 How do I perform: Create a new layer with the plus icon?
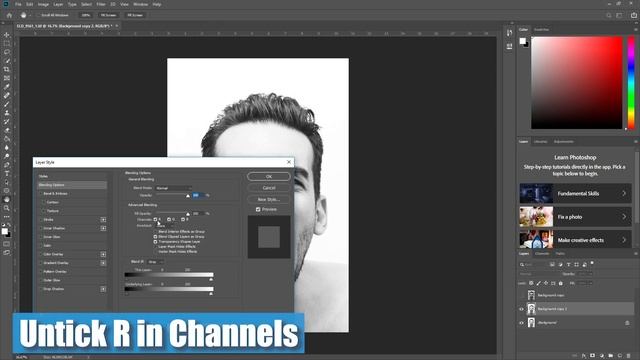620,356
